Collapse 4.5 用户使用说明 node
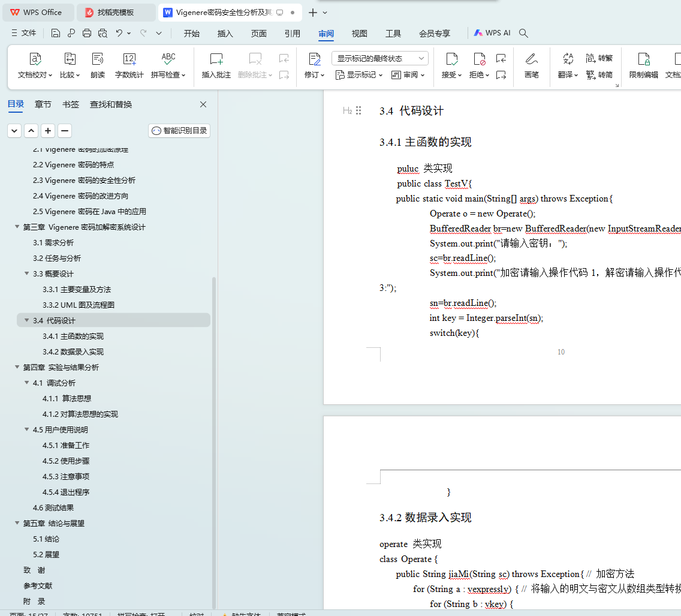 coord(26,429)
